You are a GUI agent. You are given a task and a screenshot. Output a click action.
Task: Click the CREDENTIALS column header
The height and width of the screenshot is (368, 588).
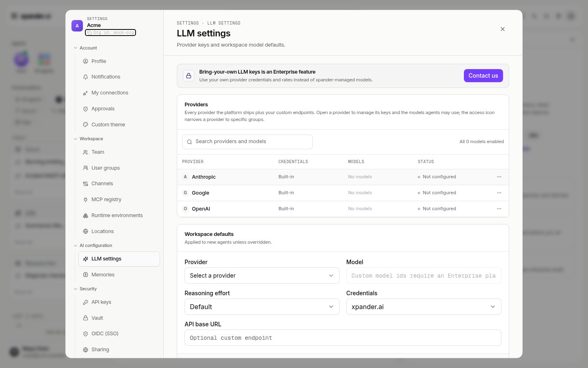293,162
